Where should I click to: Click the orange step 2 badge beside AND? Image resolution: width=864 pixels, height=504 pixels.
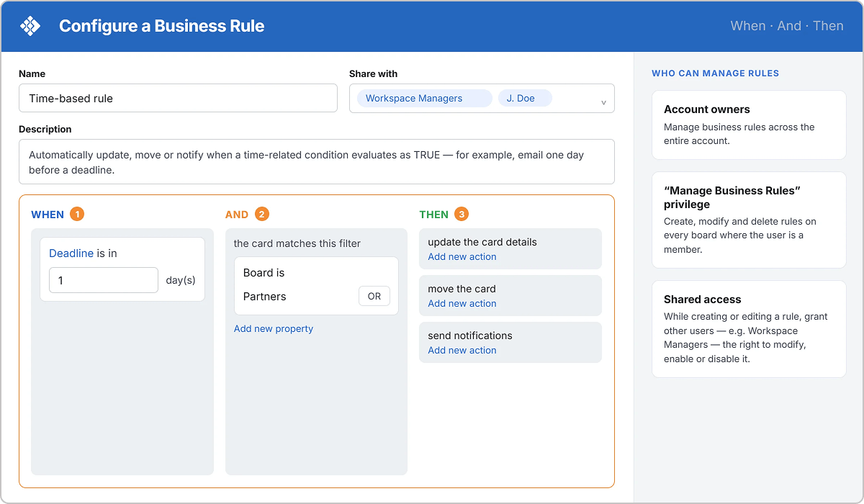pyautogui.click(x=261, y=214)
